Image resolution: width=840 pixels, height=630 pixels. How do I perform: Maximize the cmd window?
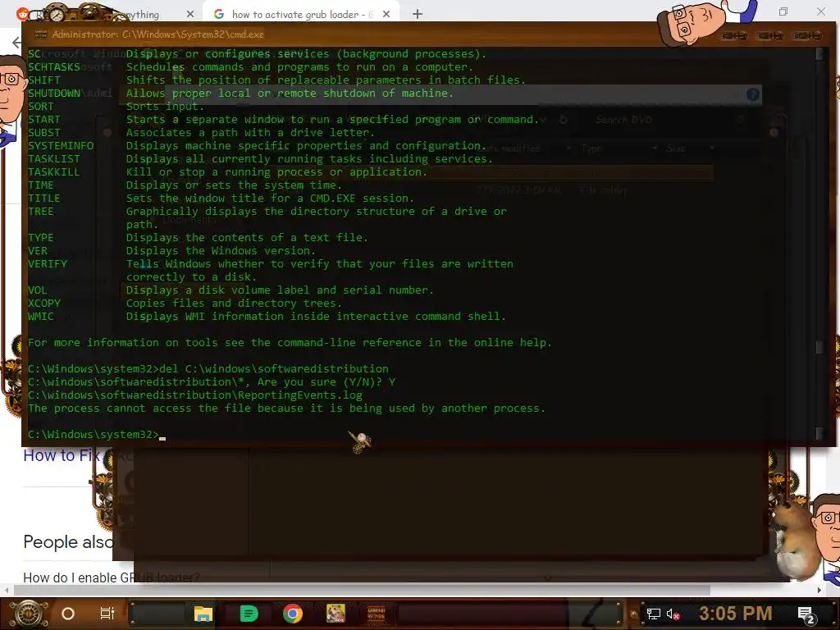tap(770, 35)
